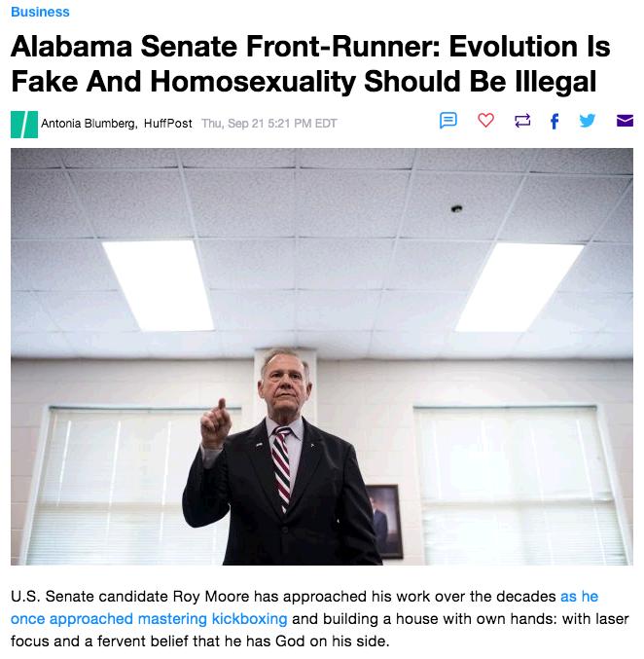Click the Alabama Senate Front-Runner headline
This screenshot has height=659, width=644.
(310, 63)
